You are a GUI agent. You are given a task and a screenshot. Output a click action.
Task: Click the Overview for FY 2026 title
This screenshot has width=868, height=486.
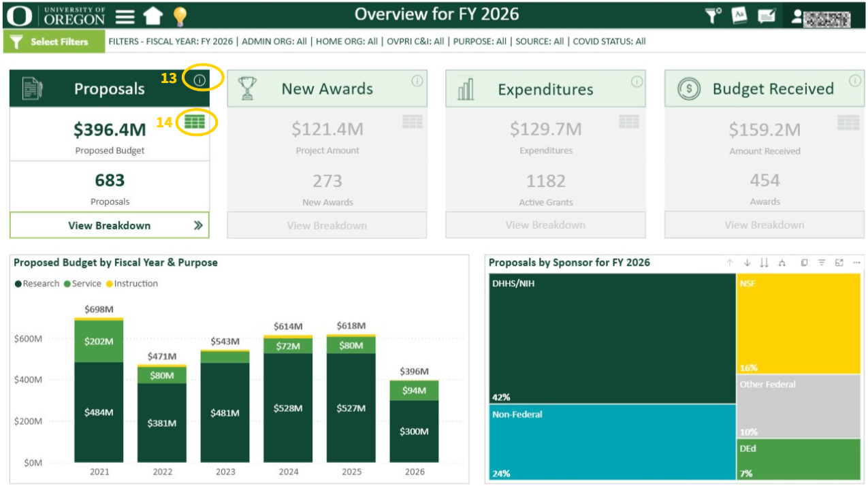click(436, 14)
